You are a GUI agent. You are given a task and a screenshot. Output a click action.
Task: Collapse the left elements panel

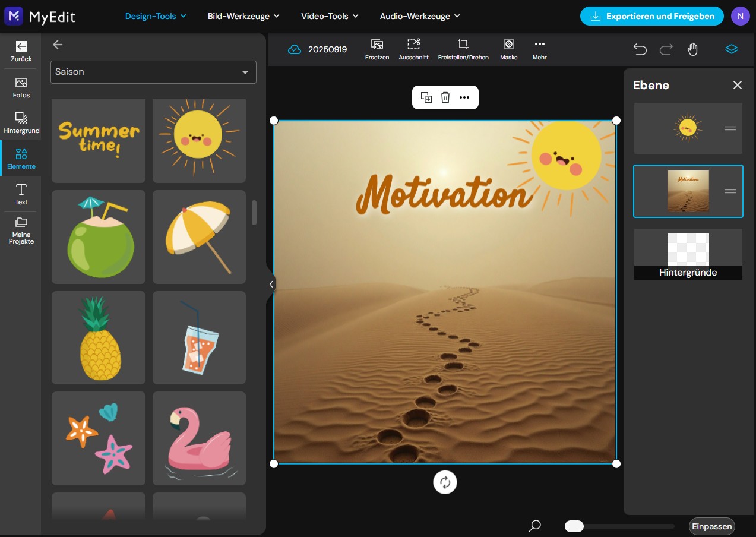[271, 284]
